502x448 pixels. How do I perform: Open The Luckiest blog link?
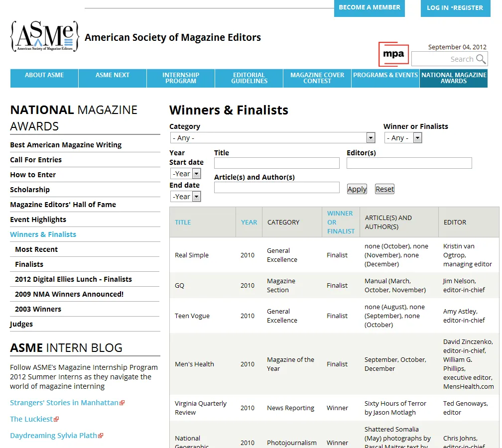click(31, 419)
